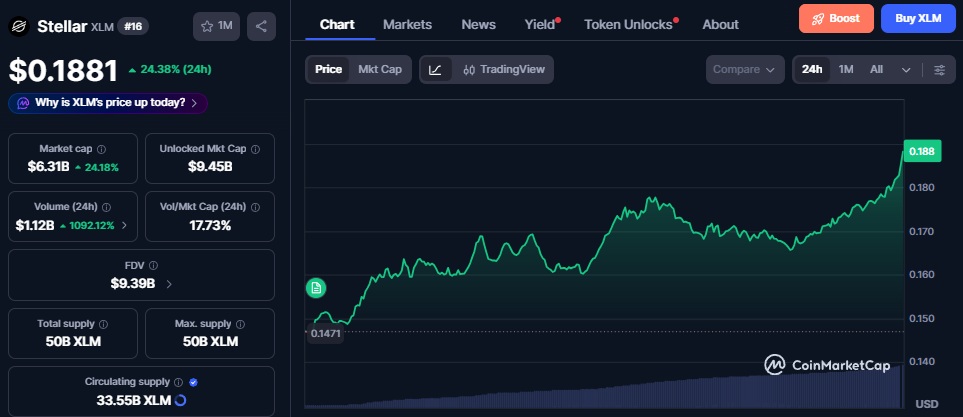Click the $0.1881 price value
This screenshot has height=417, width=963.
click(x=63, y=71)
